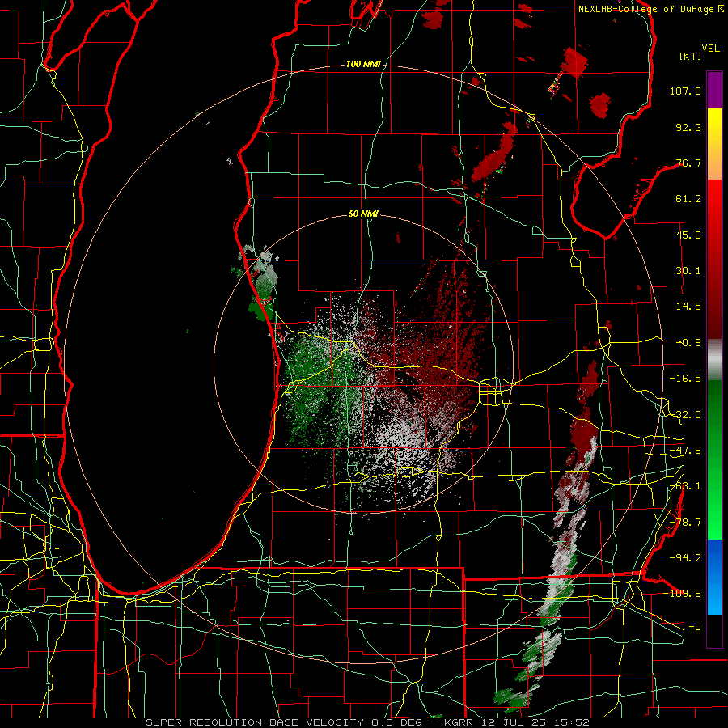Image resolution: width=728 pixels, height=728 pixels.
Task: Click the NEXLAB-College of DuPage label
Action: [x=646, y=9]
